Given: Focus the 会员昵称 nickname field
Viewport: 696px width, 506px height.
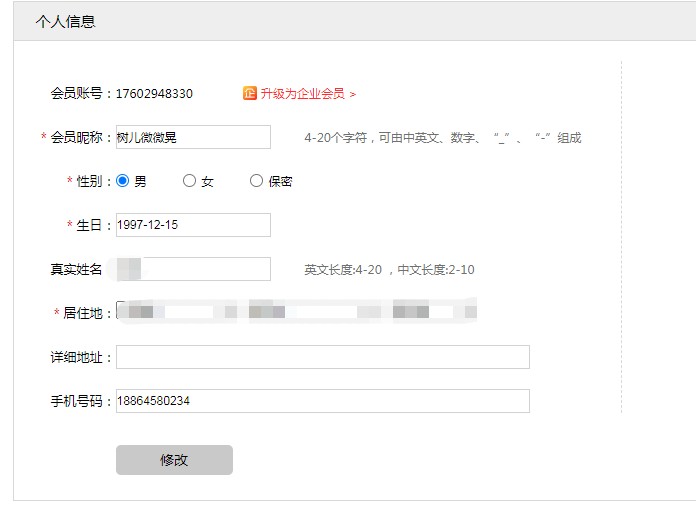Looking at the screenshot, I should coord(193,137).
